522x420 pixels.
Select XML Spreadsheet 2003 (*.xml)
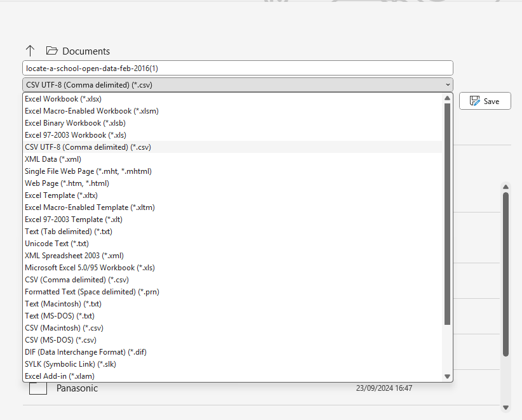(233, 256)
